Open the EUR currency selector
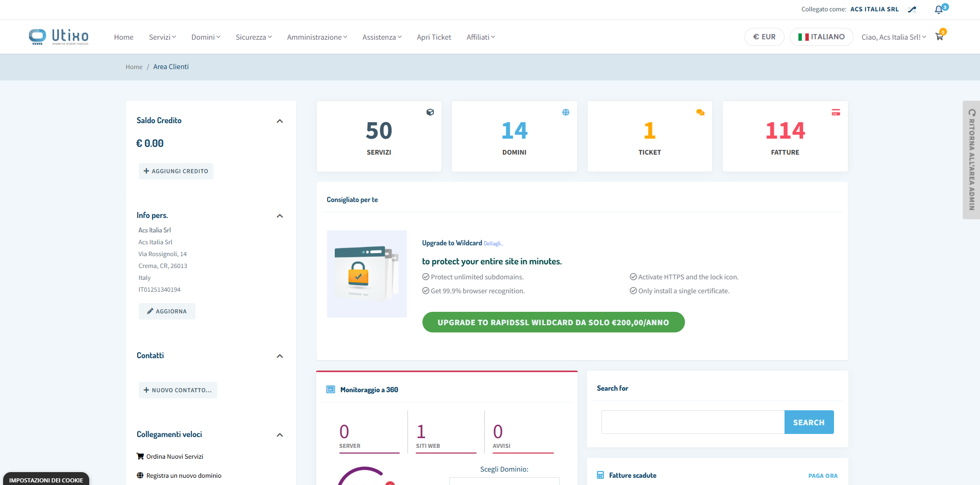The height and width of the screenshot is (485, 980). coord(764,37)
